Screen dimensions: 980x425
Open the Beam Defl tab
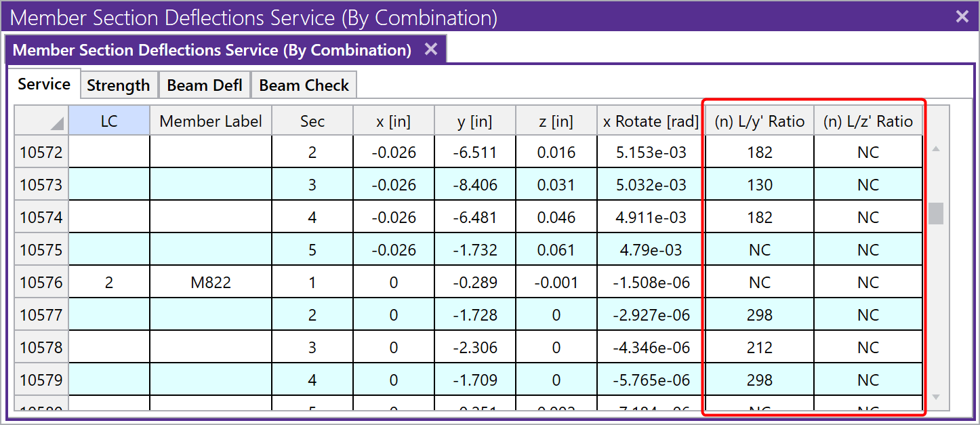205,85
